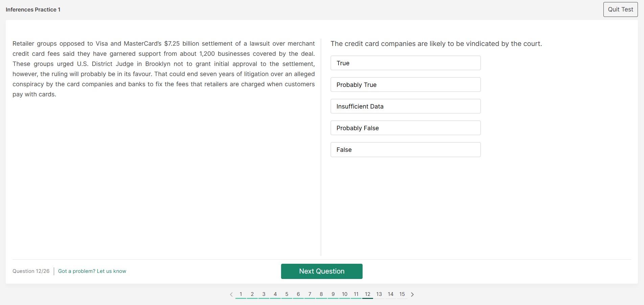
Task: Navigate to question 9
Action: 333,294
